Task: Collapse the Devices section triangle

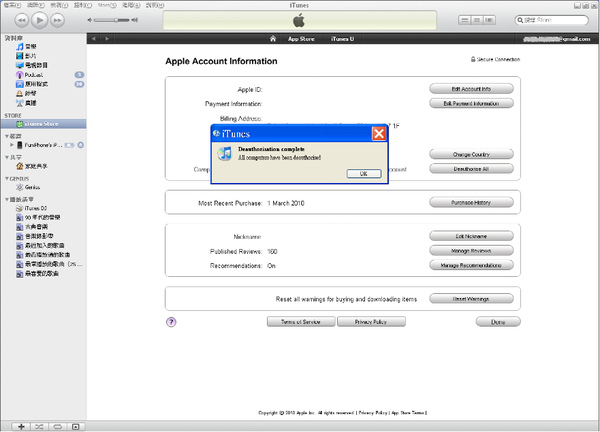Action: [7, 136]
